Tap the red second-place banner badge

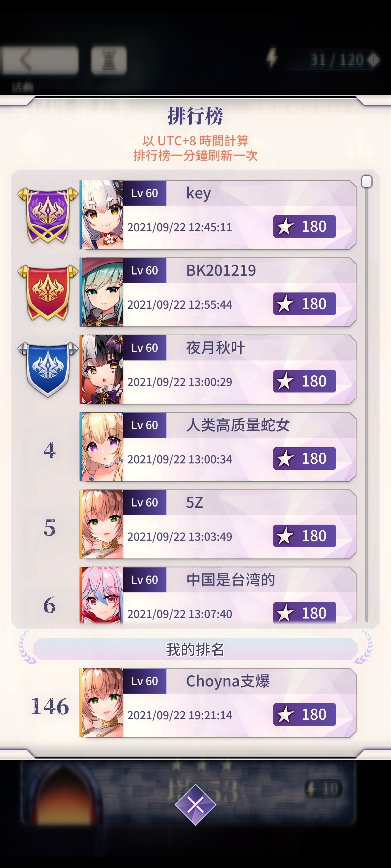click(48, 292)
